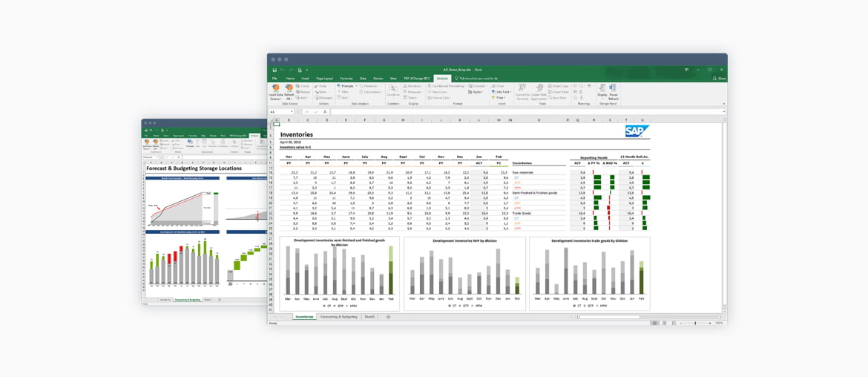
Task: Switch to the Formulas ribbon tab
Action: 346,79
